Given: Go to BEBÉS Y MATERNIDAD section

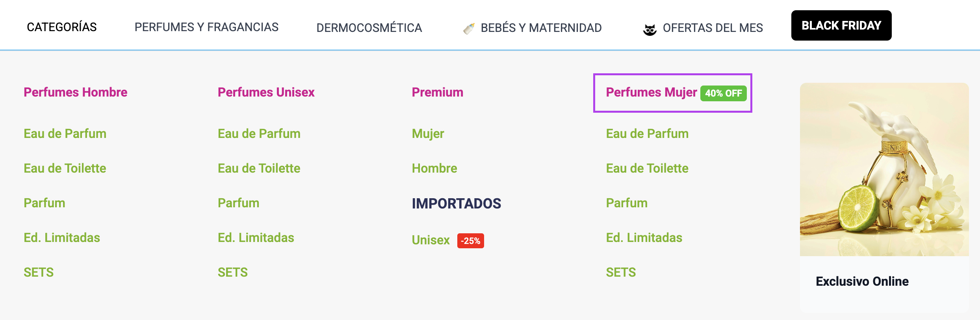Looking at the screenshot, I should coord(541,28).
